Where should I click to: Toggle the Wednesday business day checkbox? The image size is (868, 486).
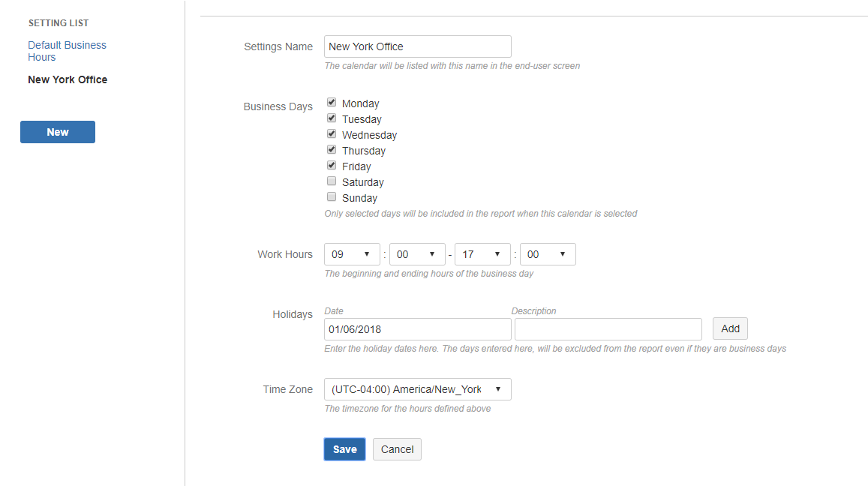pyautogui.click(x=332, y=134)
